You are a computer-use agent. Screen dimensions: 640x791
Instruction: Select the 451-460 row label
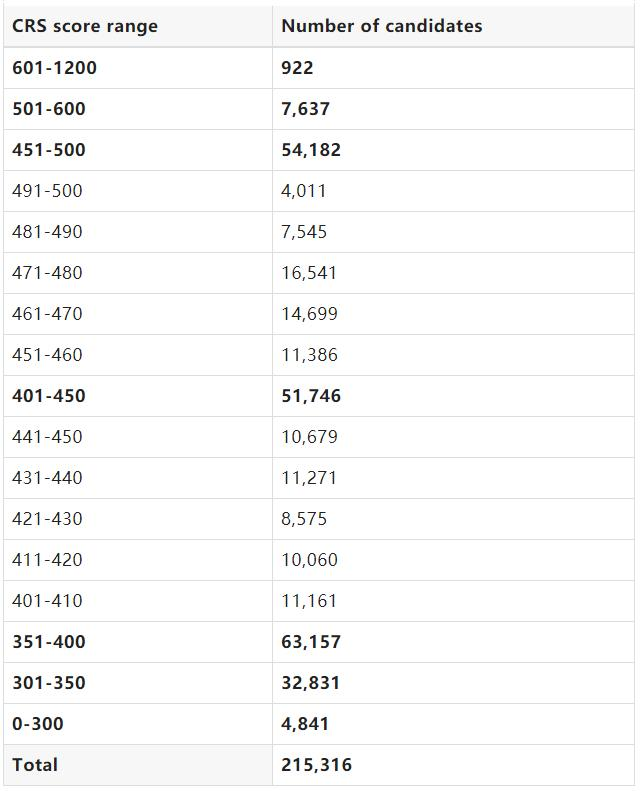(47, 355)
